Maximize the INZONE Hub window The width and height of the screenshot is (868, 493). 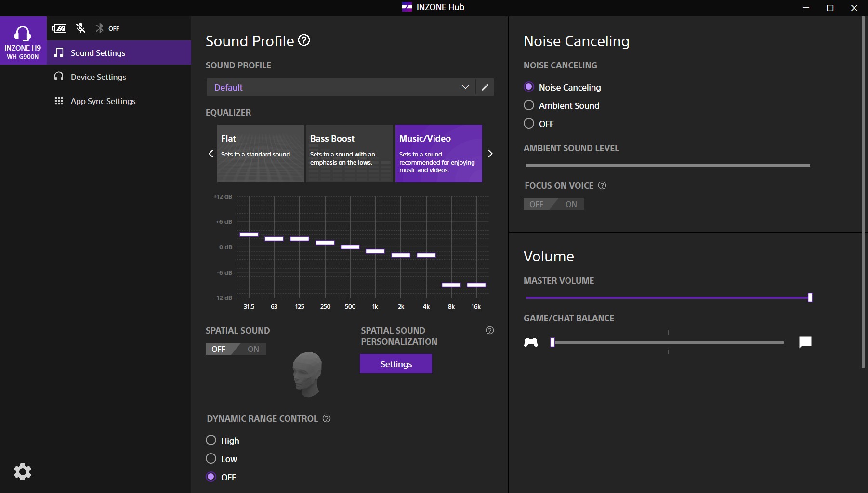click(x=830, y=8)
